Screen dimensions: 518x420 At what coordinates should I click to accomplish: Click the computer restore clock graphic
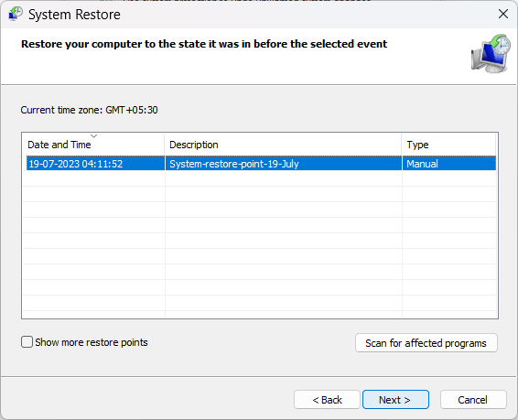point(491,53)
